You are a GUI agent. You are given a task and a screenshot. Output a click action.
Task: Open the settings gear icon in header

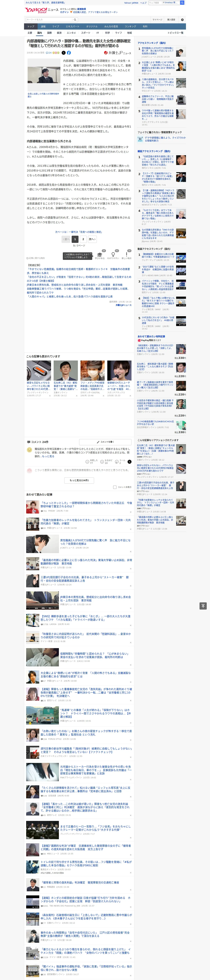point(182,19)
